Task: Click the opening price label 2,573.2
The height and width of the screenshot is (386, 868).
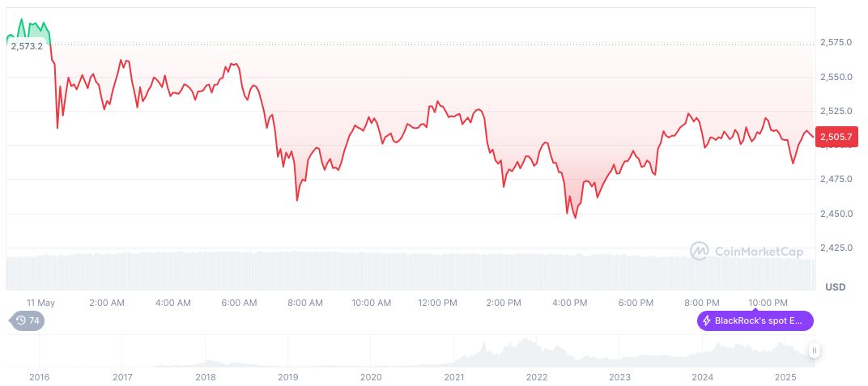Action: click(x=27, y=46)
